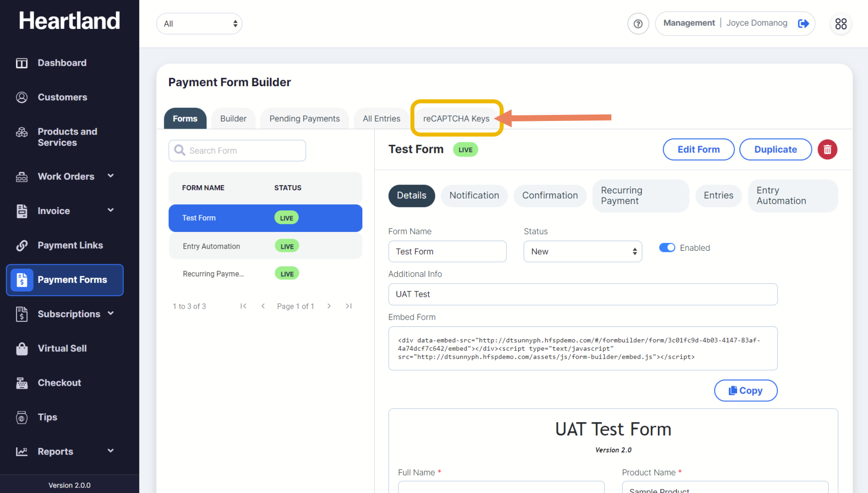Copy the embed form code
Viewport: 868px width, 493px height.
745,390
